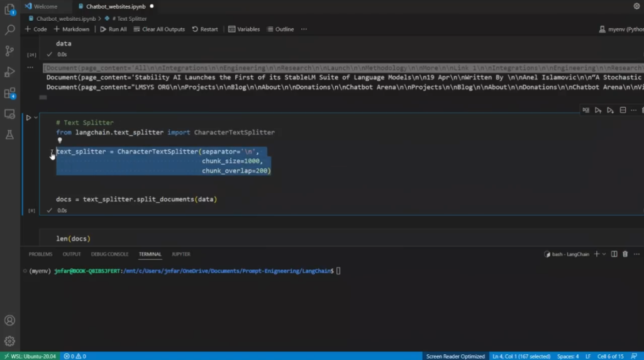644x360 pixels.
Task: Toggle the notebook Outline view
Action: click(280, 29)
